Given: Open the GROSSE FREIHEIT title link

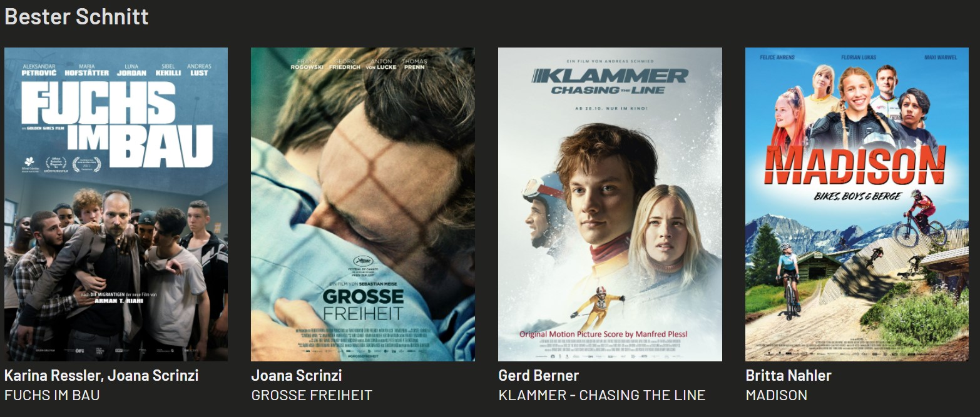Looking at the screenshot, I should click(312, 395).
